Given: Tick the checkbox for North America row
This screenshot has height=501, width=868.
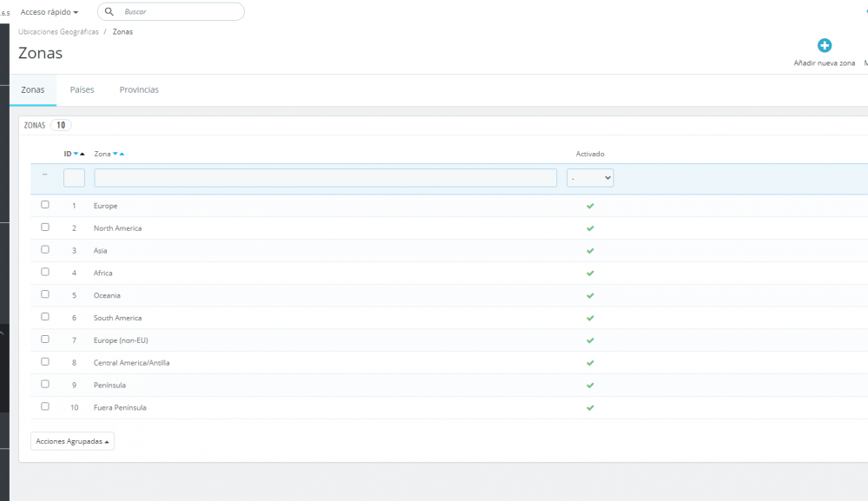Looking at the screenshot, I should coord(45,227).
